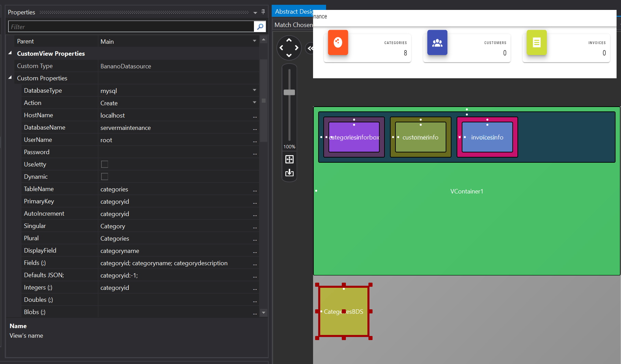
Task: Pan the designer view right
Action: point(297,48)
